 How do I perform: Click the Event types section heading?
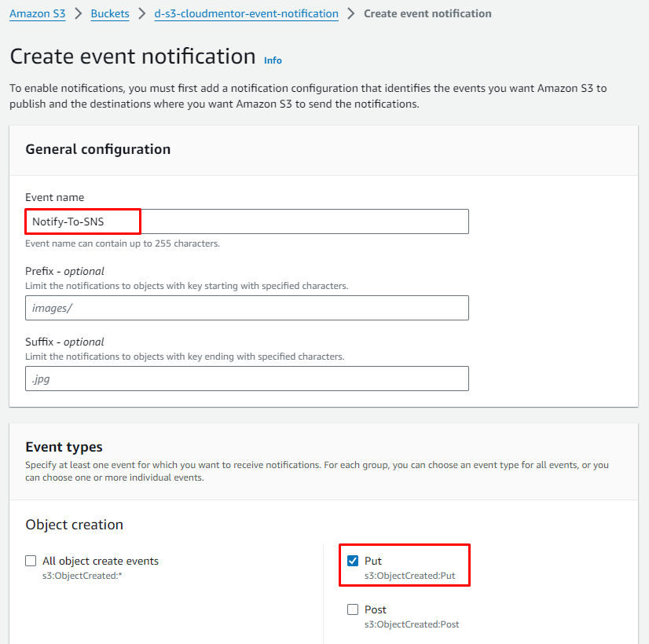64,447
